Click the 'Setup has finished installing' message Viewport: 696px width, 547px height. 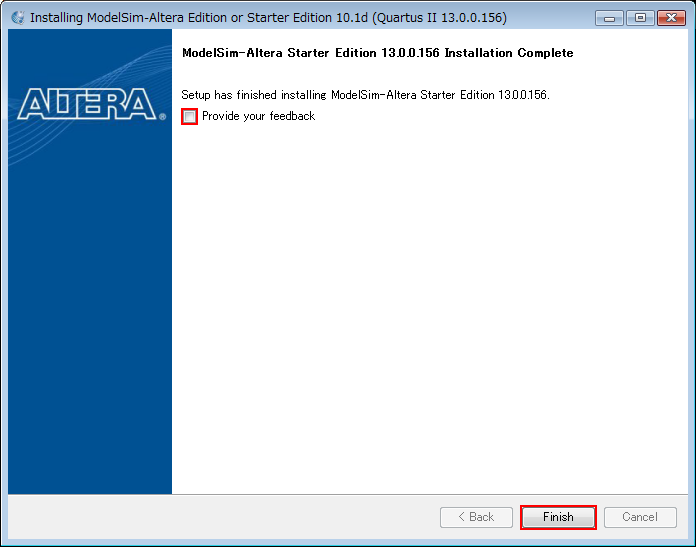pyautogui.click(x=365, y=95)
